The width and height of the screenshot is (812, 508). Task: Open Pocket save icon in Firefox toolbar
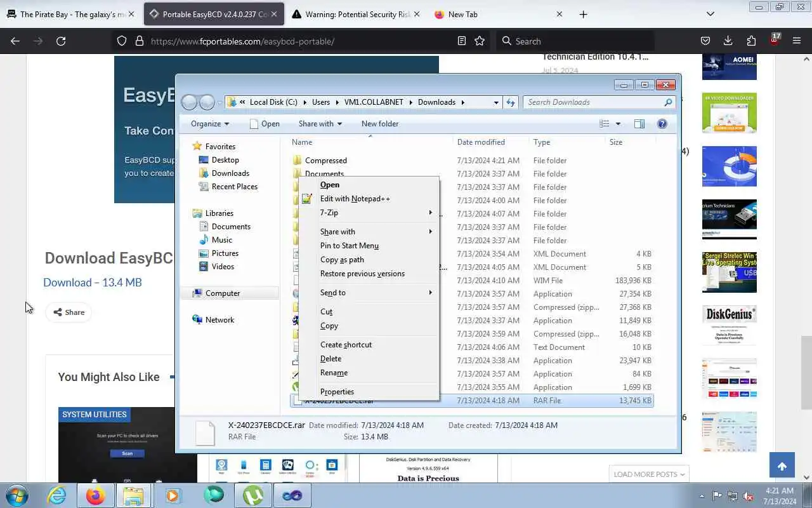[705, 41]
